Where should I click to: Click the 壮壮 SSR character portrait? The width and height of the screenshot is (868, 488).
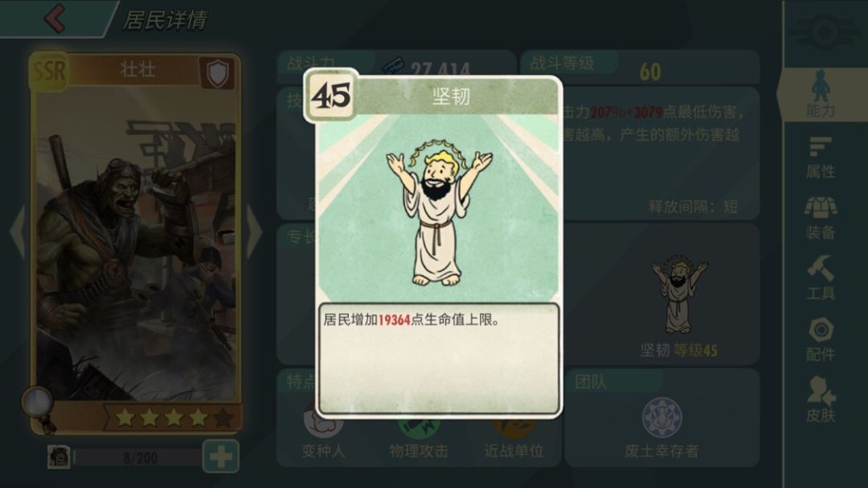136,244
